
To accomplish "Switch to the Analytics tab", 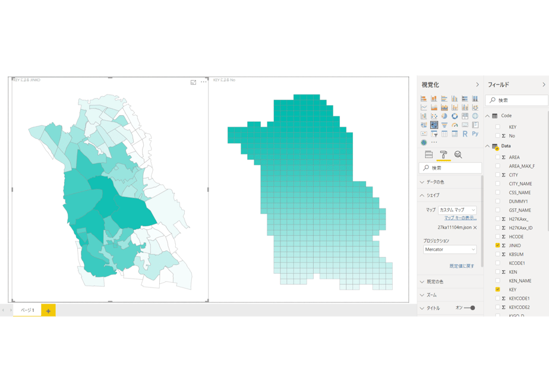I will tap(458, 154).
